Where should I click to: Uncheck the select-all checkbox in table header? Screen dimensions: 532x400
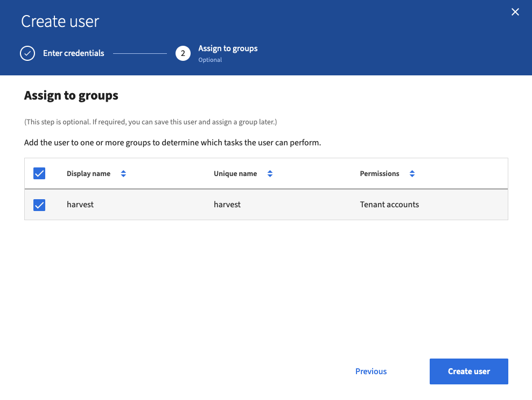click(39, 173)
